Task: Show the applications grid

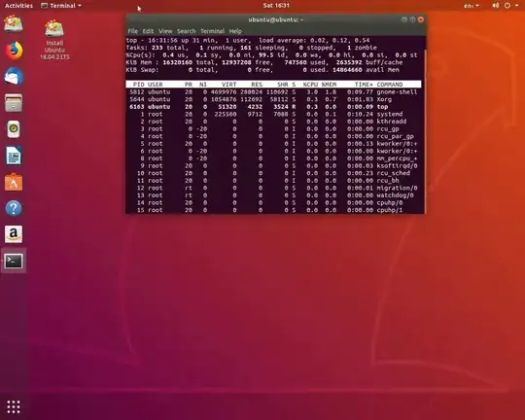Action: 14,407
